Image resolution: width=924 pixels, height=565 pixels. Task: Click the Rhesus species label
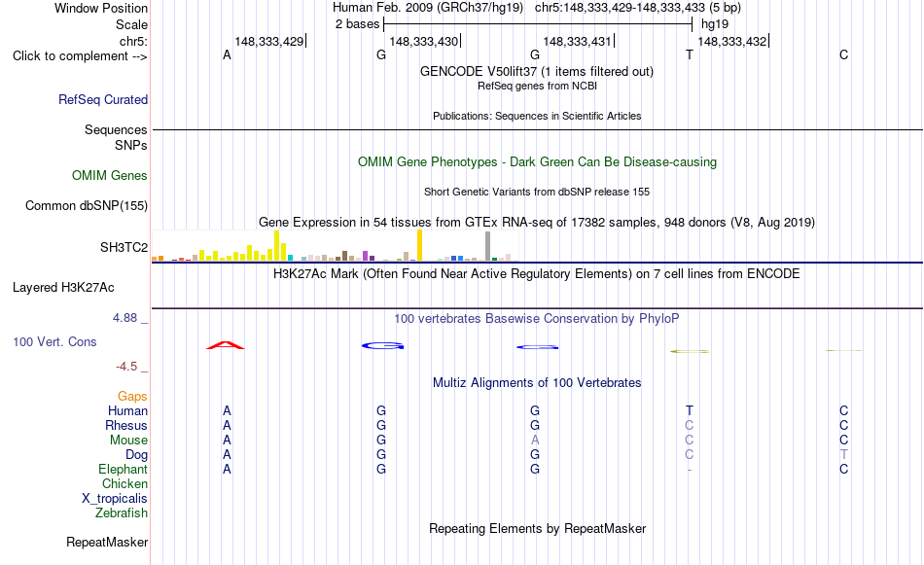[x=126, y=425]
